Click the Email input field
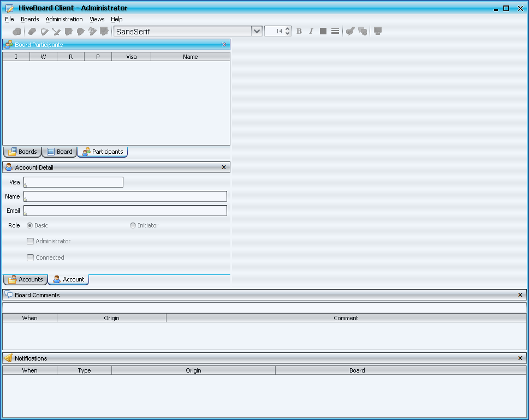Screen dimensions: 529x420 (x=125, y=211)
